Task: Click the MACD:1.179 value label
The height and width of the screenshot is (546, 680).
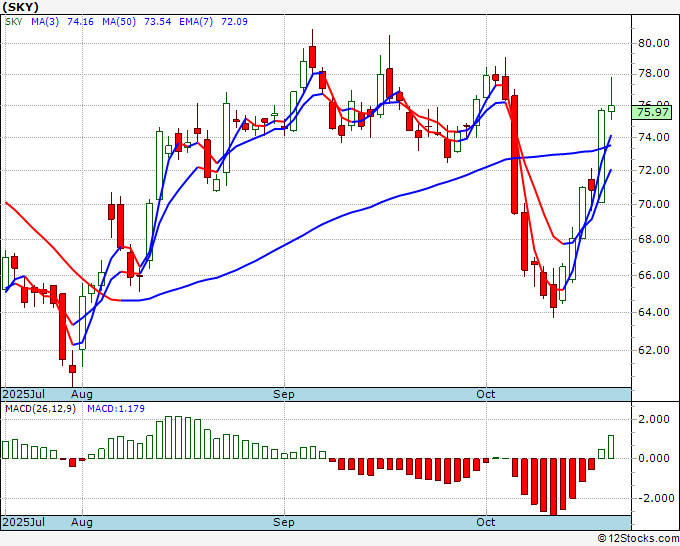Action: pos(116,409)
